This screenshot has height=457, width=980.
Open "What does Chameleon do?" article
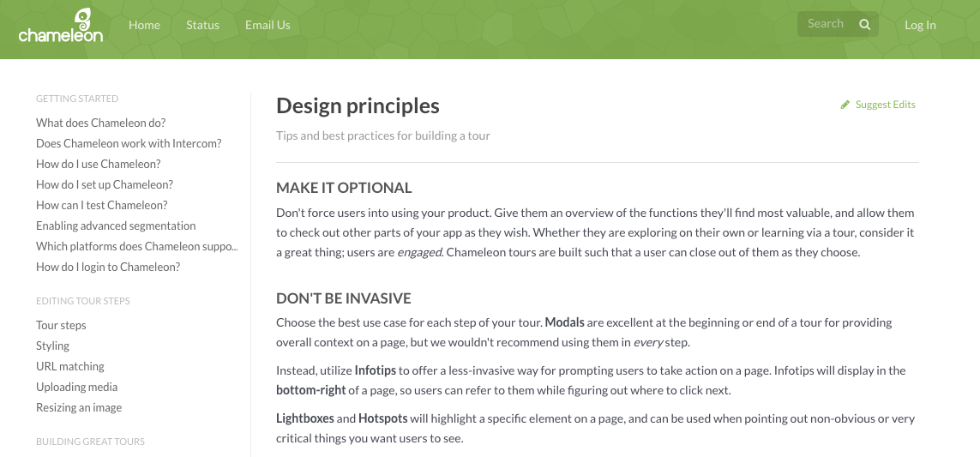100,123
